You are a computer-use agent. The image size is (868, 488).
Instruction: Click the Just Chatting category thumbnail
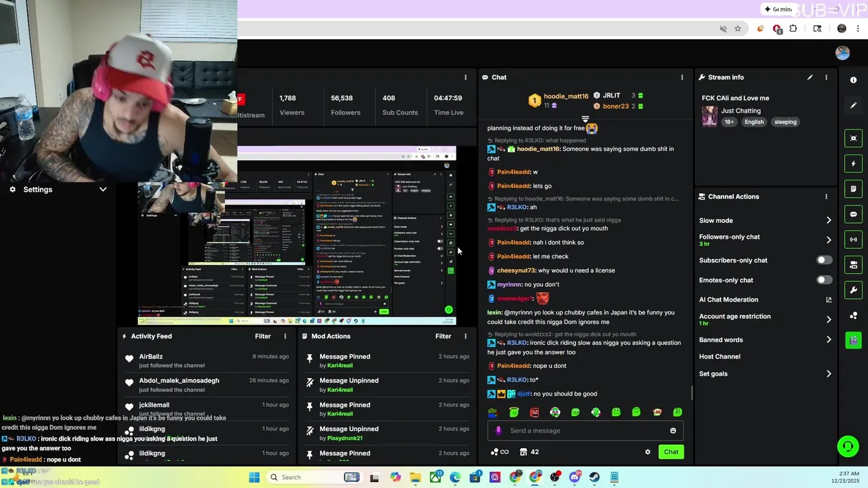[x=709, y=116]
